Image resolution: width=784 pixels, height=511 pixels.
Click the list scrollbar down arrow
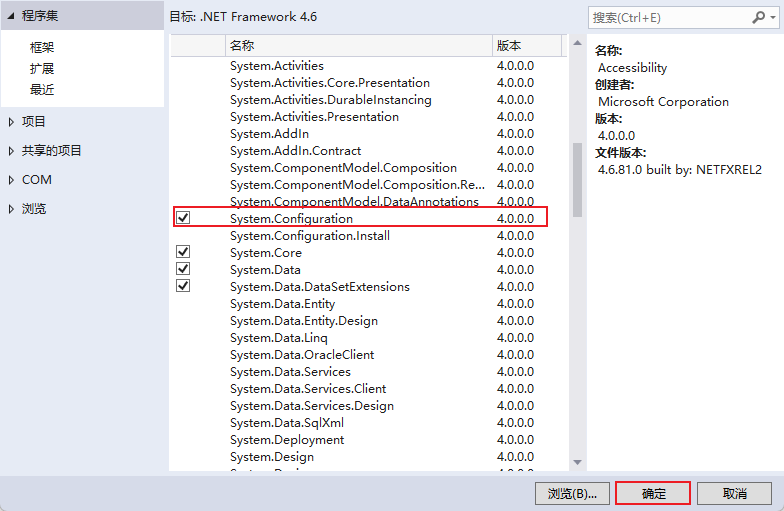(578, 462)
